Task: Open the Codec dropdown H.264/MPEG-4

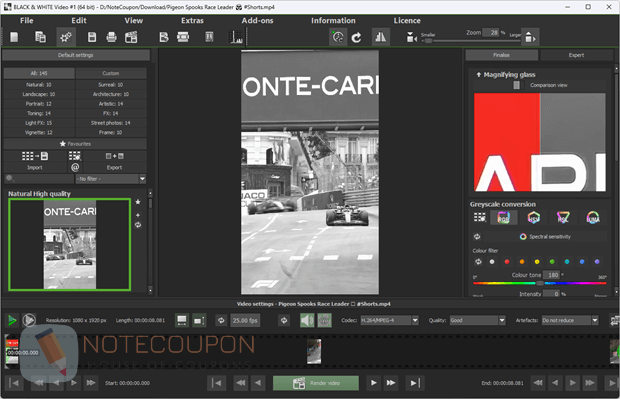Action: 389,320
